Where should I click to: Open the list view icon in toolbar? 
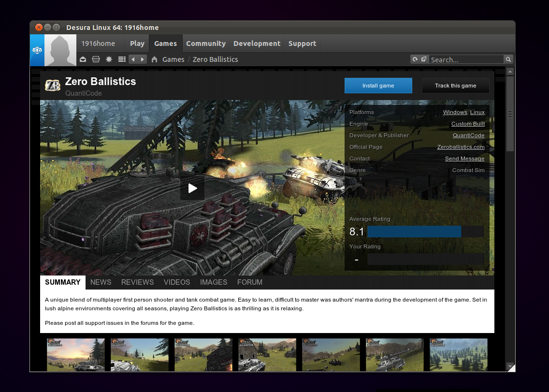click(x=122, y=59)
